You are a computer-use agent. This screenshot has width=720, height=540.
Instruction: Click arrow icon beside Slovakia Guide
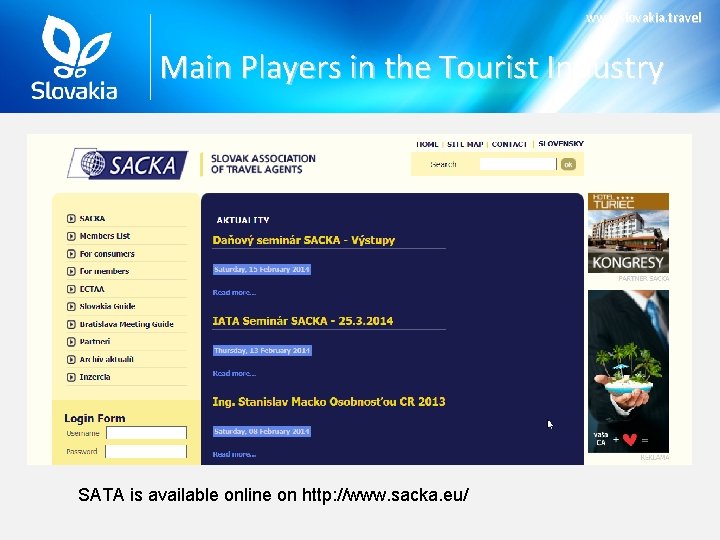coord(71,306)
